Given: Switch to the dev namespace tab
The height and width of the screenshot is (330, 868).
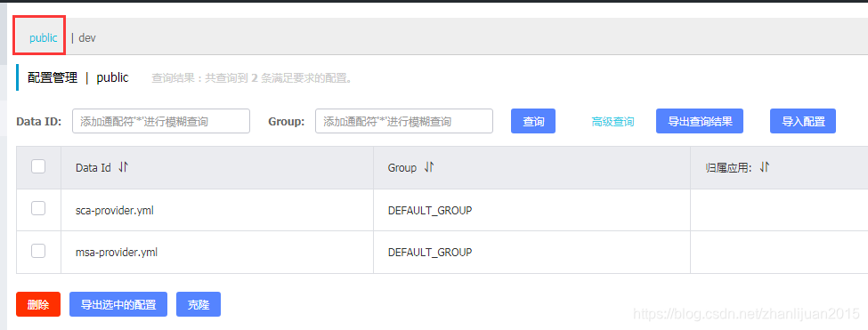Looking at the screenshot, I should pyautogui.click(x=87, y=38).
